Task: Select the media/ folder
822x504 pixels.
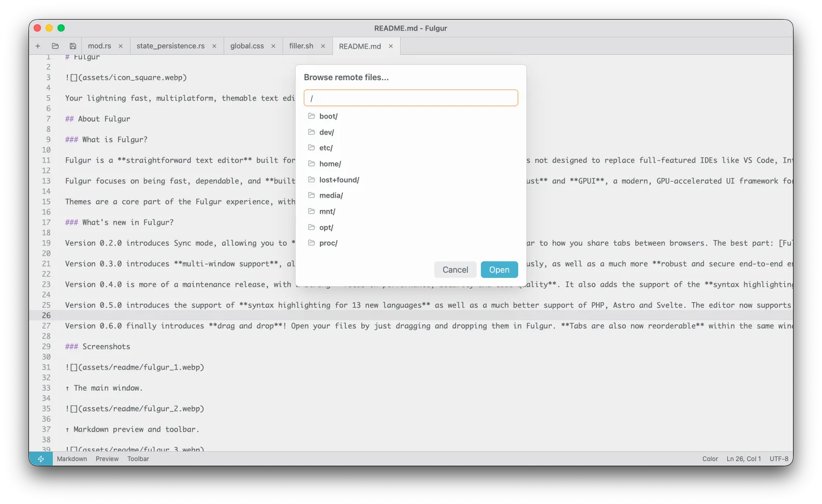Action: [x=411, y=196]
